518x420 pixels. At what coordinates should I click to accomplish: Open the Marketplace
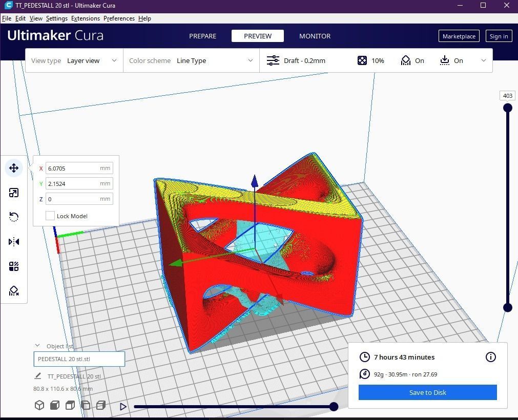tap(459, 36)
